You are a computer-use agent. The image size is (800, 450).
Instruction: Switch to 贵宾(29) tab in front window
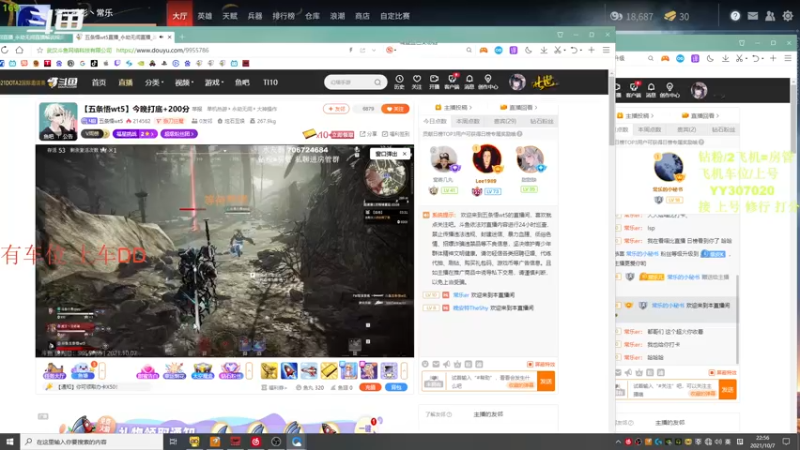pos(505,121)
